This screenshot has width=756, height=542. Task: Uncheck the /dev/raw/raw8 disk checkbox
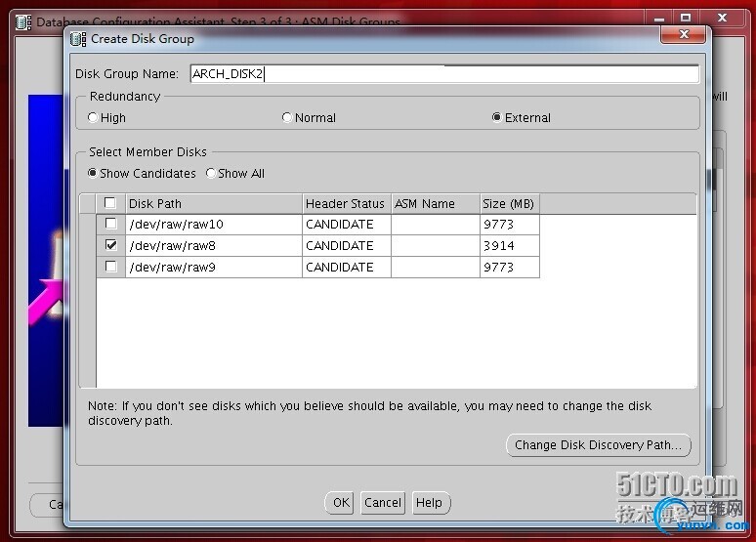coord(111,245)
